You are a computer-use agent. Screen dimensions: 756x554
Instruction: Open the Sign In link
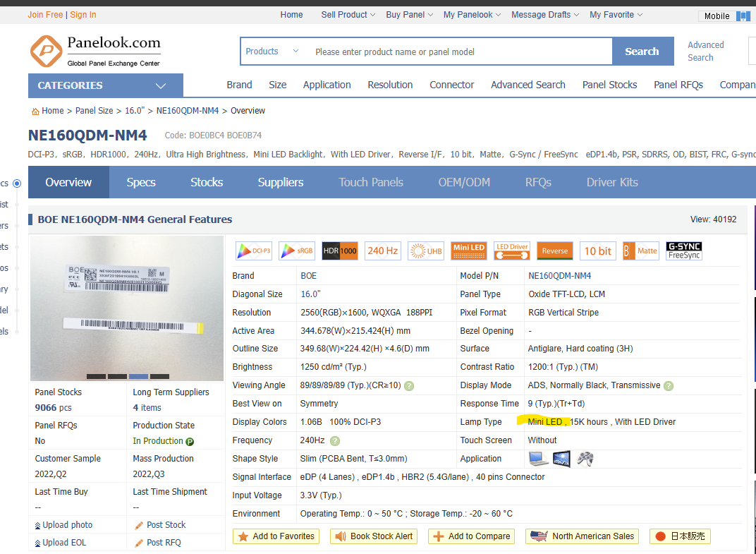point(83,15)
